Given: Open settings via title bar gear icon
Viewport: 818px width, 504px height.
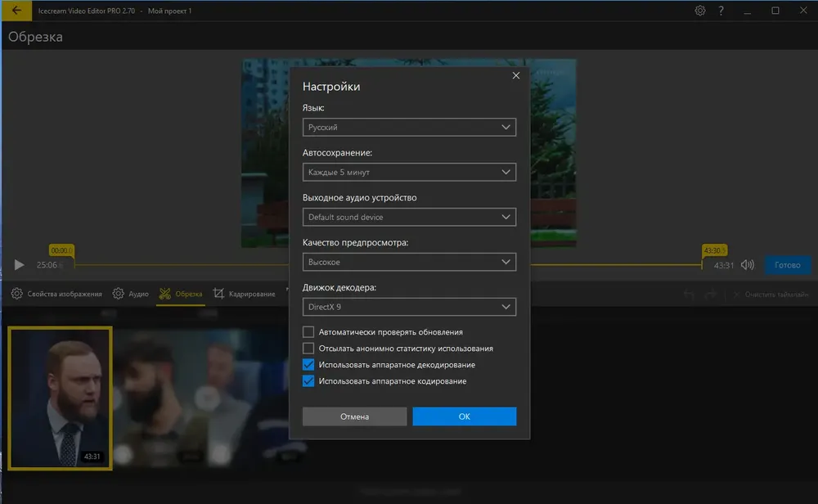Looking at the screenshot, I should pyautogui.click(x=700, y=11).
